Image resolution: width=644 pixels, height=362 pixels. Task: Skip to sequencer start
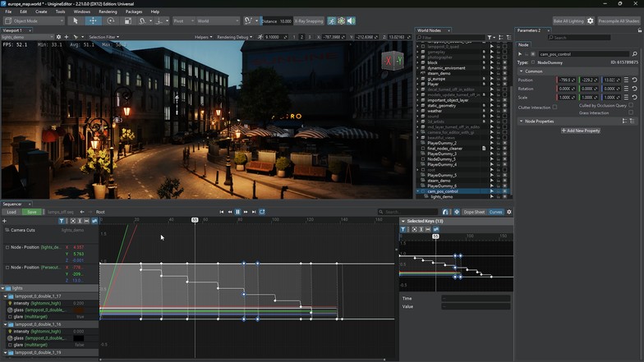tap(222, 212)
